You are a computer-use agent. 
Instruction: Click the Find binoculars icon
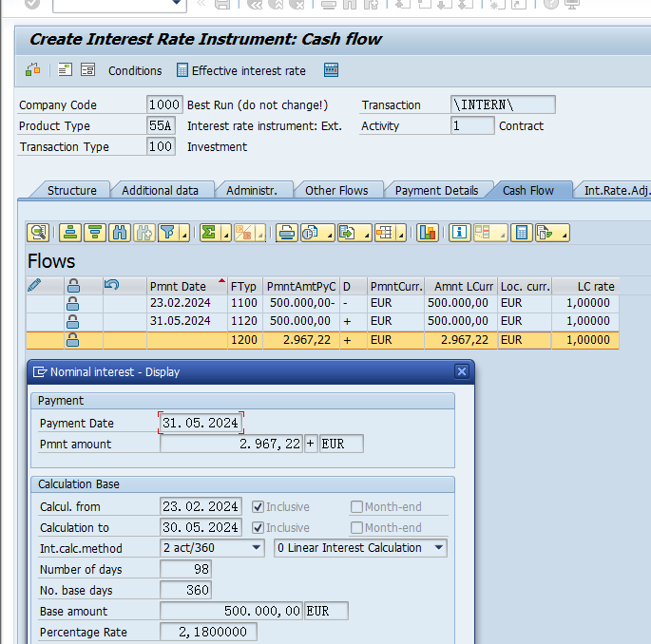tap(120, 232)
